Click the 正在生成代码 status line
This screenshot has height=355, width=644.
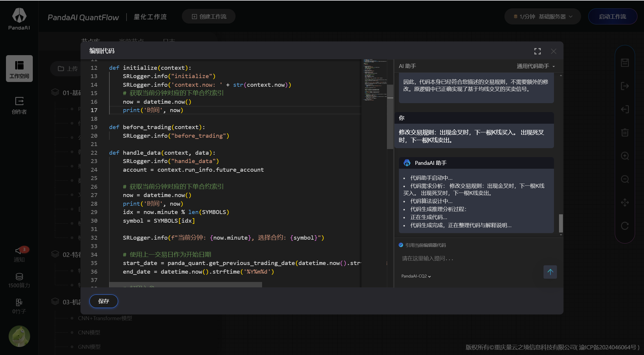coord(428,217)
